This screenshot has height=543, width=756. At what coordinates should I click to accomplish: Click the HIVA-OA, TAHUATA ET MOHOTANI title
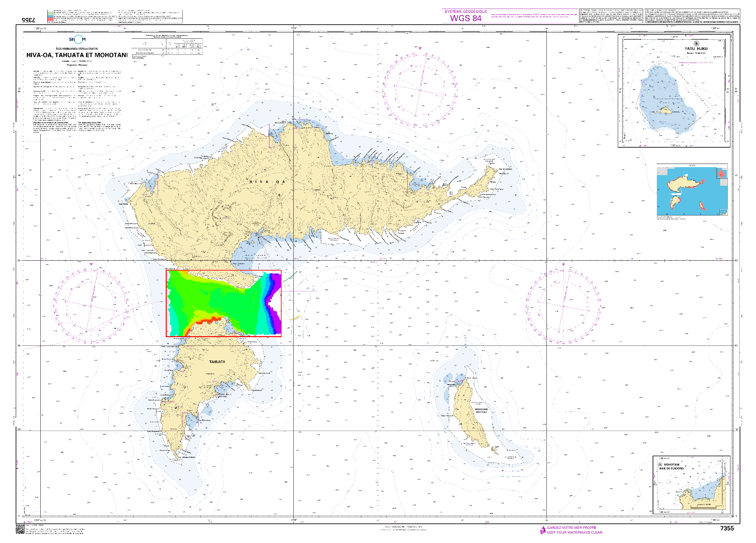pos(77,55)
